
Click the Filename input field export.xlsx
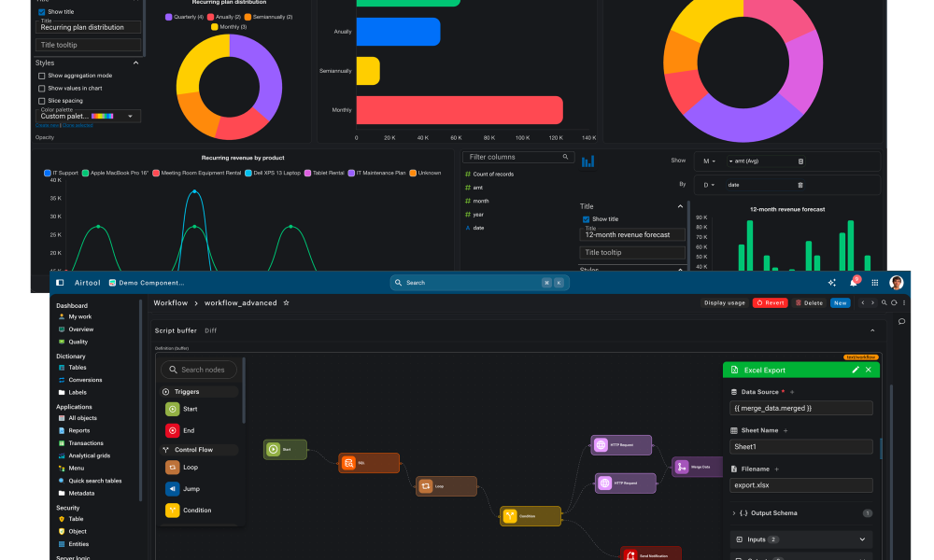click(x=800, y=485)
